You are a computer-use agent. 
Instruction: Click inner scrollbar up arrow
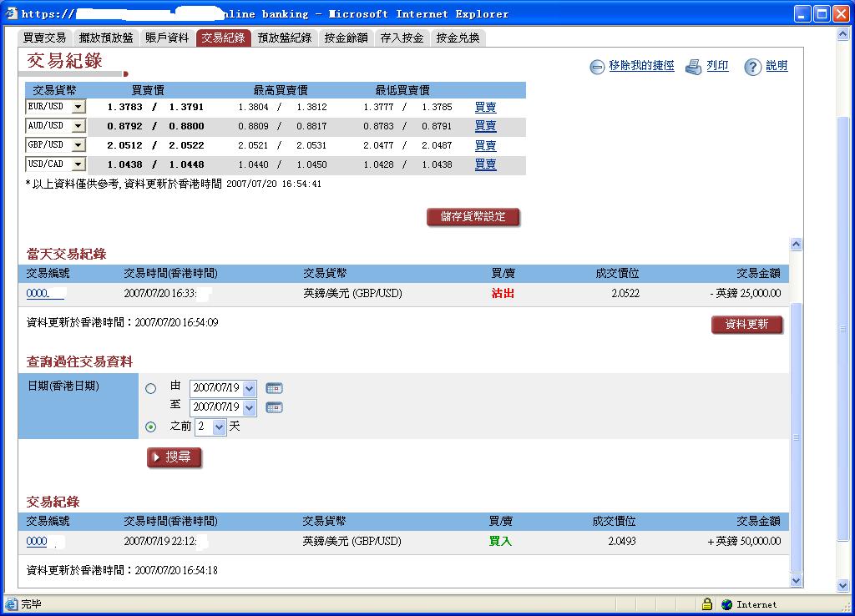pyautogui.click(x=796, y=245)
